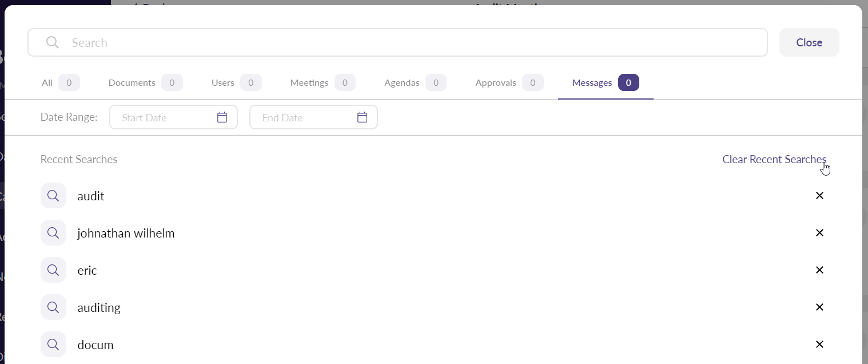Switch to the Meetings tab
Image resolution: width=868 pixels, height=364 pixels.
click(x=322, y=83)
